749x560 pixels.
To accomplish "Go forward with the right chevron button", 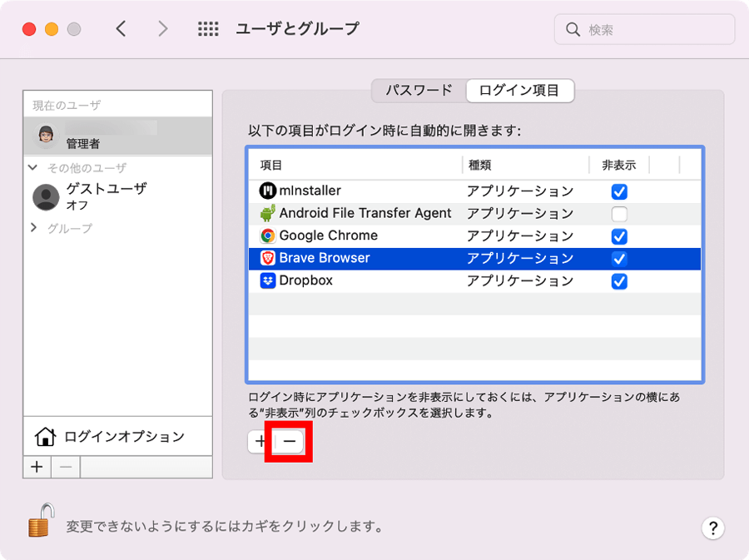I will click(x=163, y=29).
